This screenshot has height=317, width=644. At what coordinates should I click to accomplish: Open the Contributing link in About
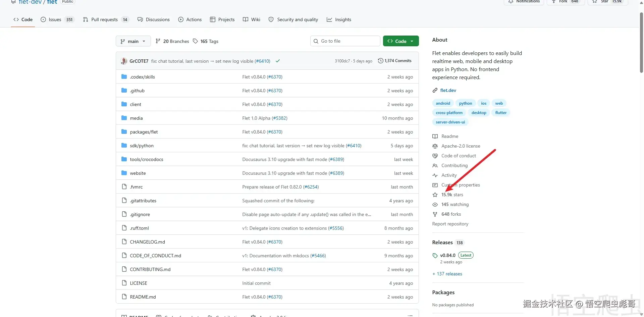click(454, 165)
